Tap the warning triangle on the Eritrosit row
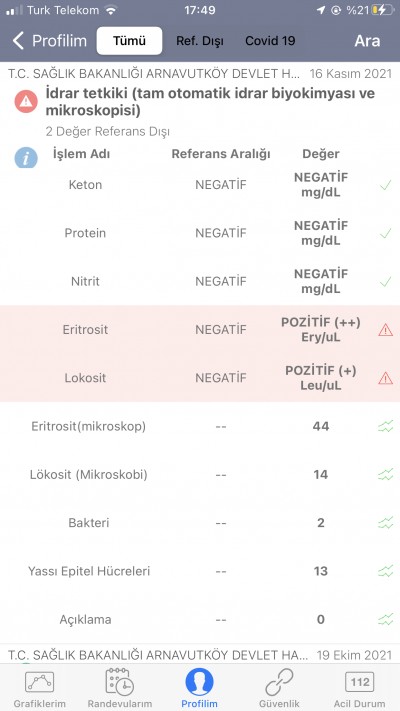Viewport: 400px width, 711px height. point(385,330)
